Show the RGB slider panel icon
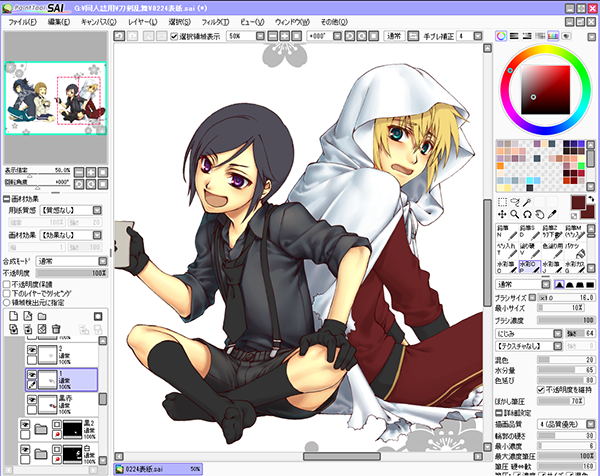Image resolution: width=600 pixels, height=476 pixels. (514, 36)
